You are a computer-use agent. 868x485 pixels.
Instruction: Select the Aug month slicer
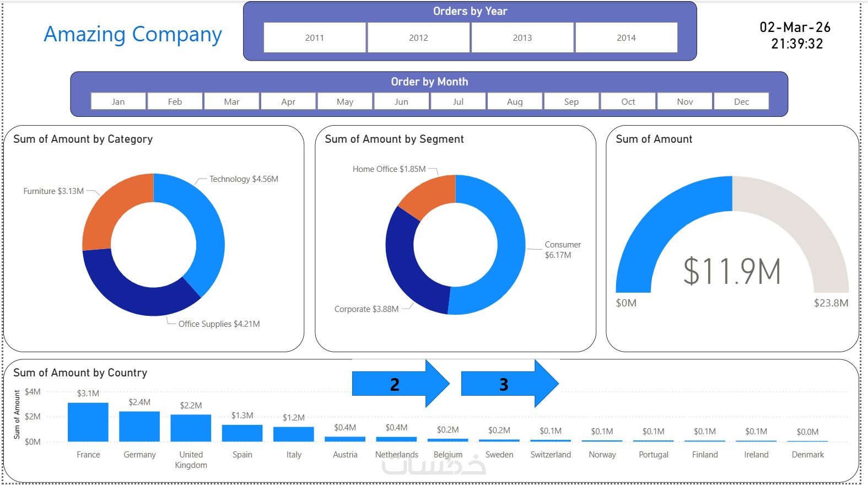coord(515,101)
